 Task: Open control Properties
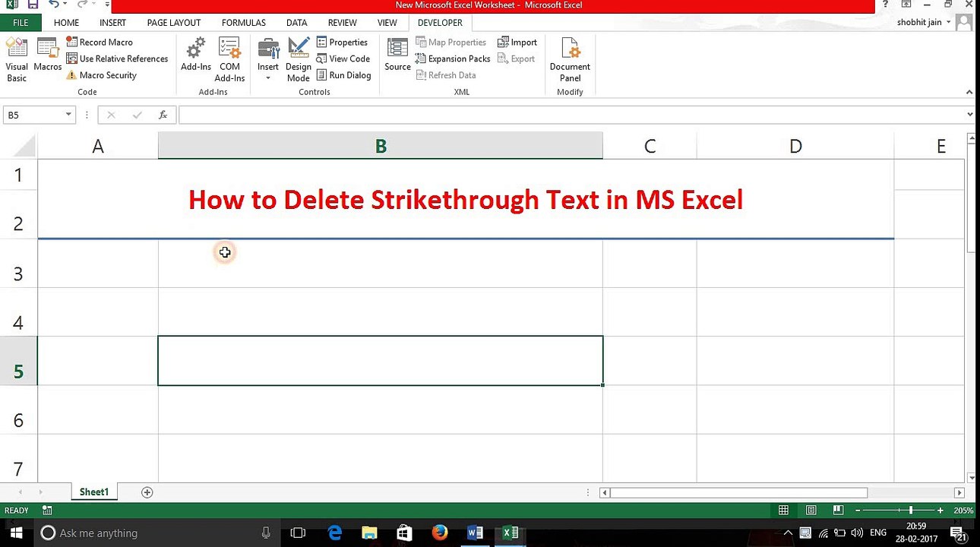coord(342,43)
